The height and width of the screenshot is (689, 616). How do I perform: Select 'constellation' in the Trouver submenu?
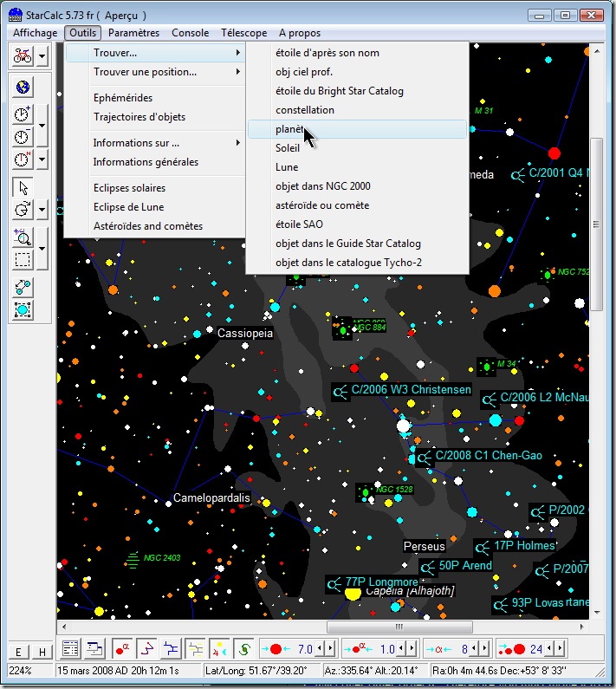tap(357, 110)
